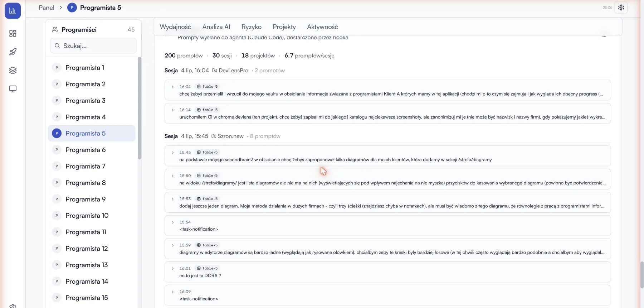This screenshot has width=644, height=308.
Task: Click the avatar icon next to Programista 1
Action: point(57,68)
